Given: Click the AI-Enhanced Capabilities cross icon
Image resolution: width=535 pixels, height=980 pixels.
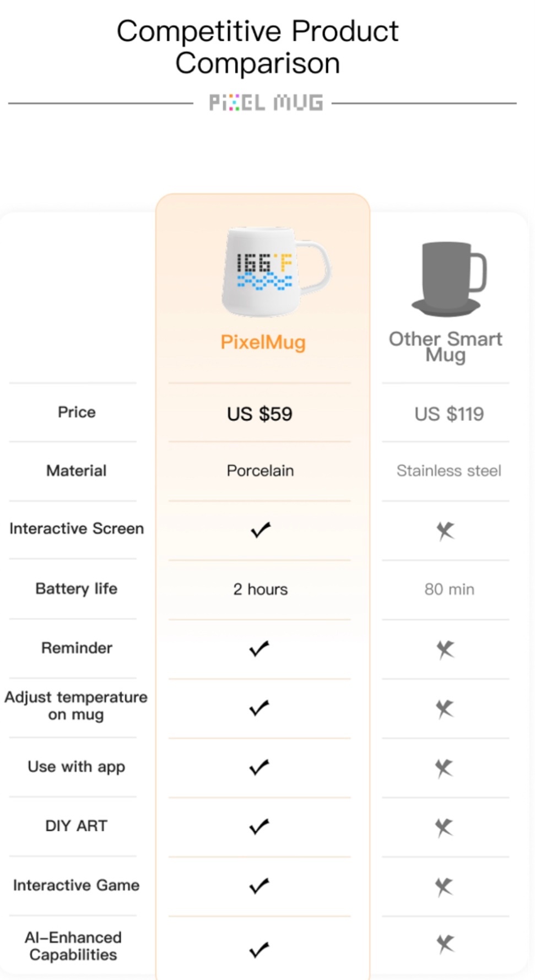Looking at the screenshot, I should point(445,944).
